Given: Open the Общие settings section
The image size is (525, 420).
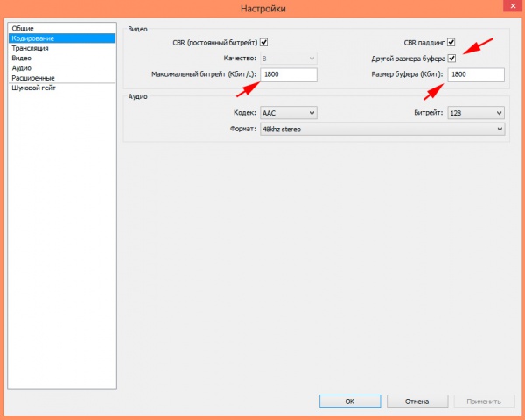Looking at the screenshot, I should 24,29.
